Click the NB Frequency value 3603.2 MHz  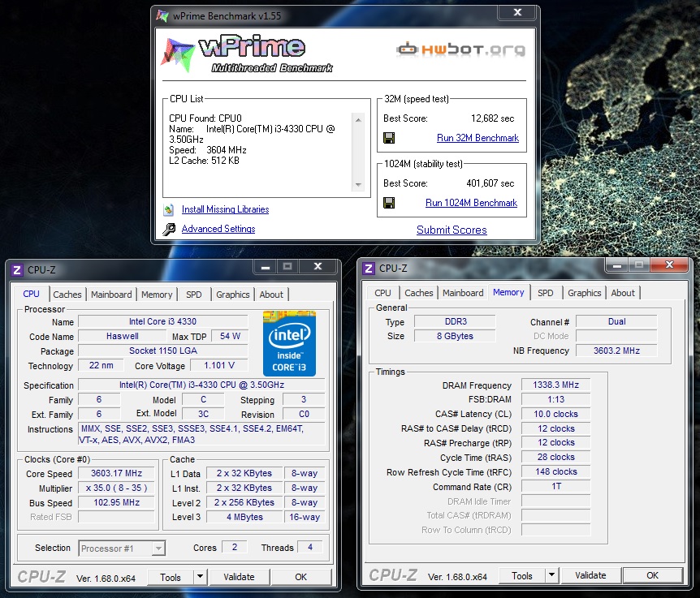(616, 351)
